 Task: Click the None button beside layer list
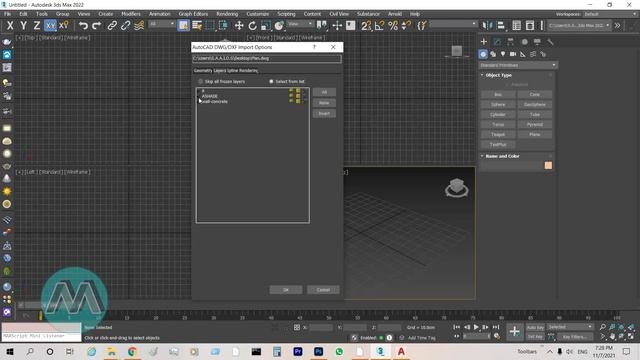[x=324, y=103]
